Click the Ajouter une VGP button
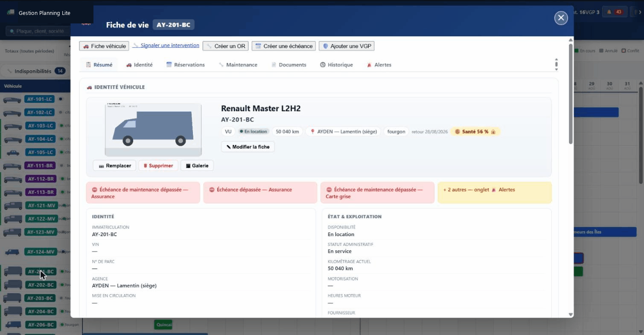 point(347,46)
